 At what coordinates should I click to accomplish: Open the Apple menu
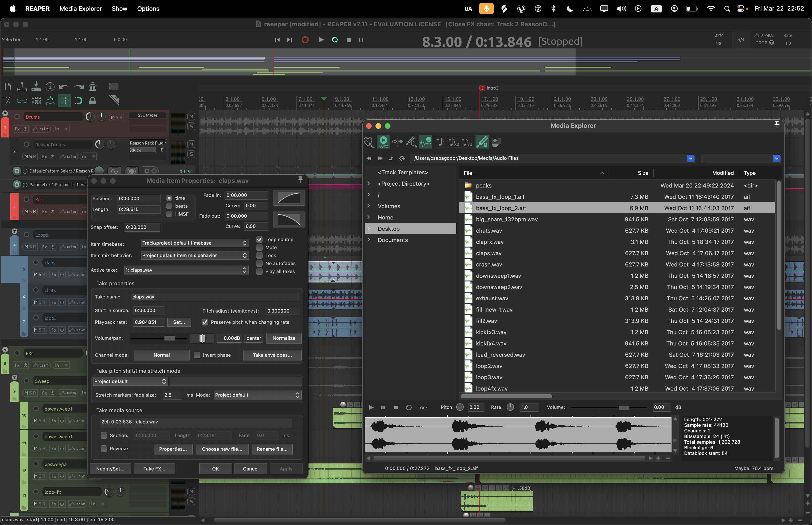tap(13, 8)
